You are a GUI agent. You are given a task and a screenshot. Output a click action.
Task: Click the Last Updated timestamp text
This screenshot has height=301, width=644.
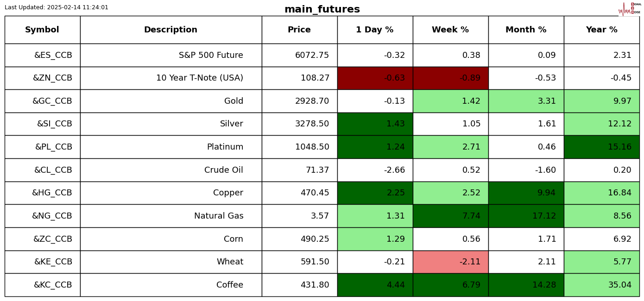click(57, 7)
